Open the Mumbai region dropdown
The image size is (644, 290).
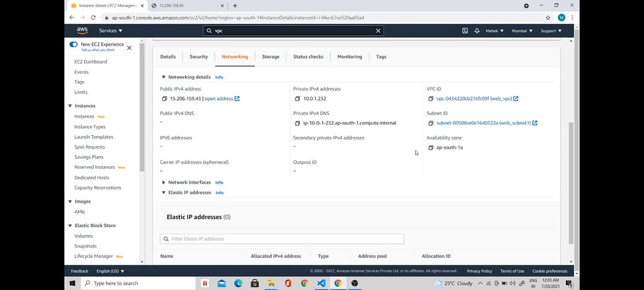tap(522, 31)
